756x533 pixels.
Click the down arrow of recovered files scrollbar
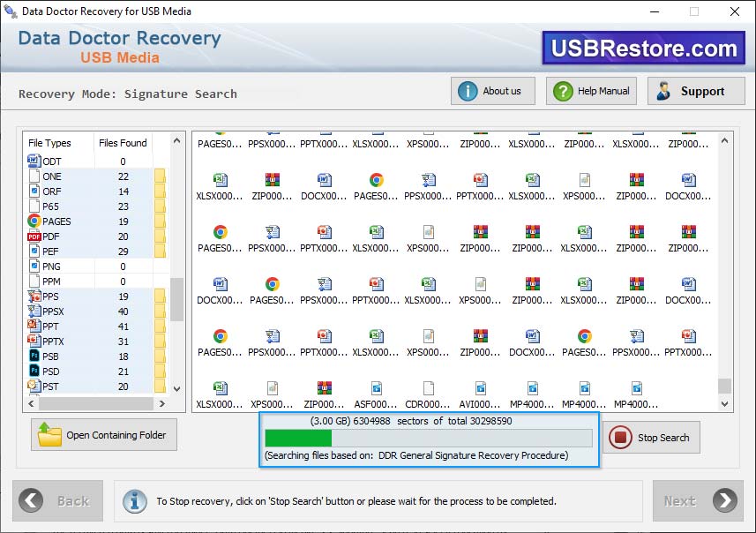724,404
